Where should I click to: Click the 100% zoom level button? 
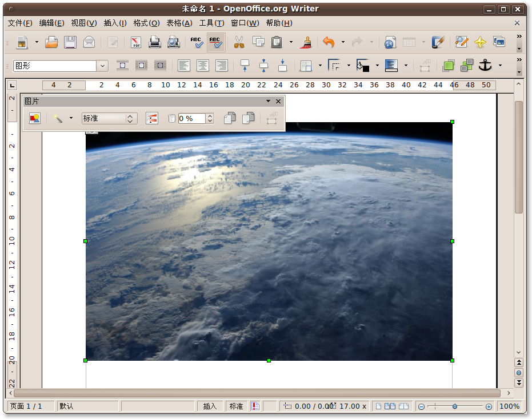coord(509,406)
